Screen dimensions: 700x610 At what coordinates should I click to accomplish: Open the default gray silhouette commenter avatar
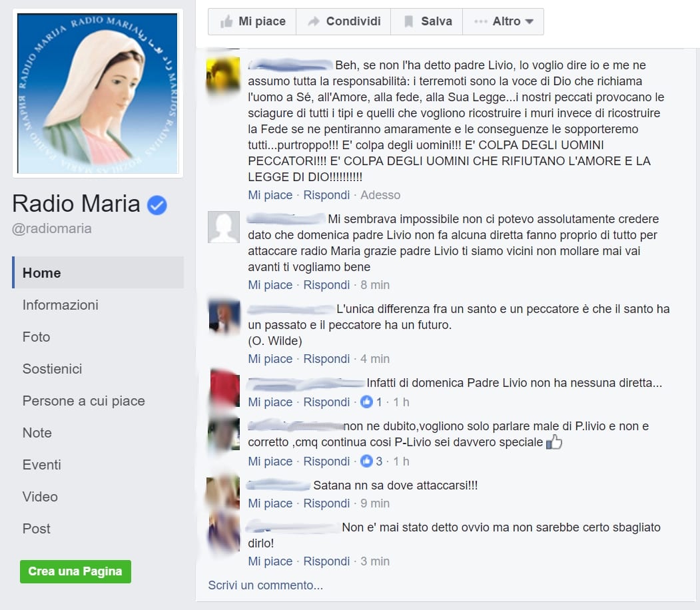(224, 227)
